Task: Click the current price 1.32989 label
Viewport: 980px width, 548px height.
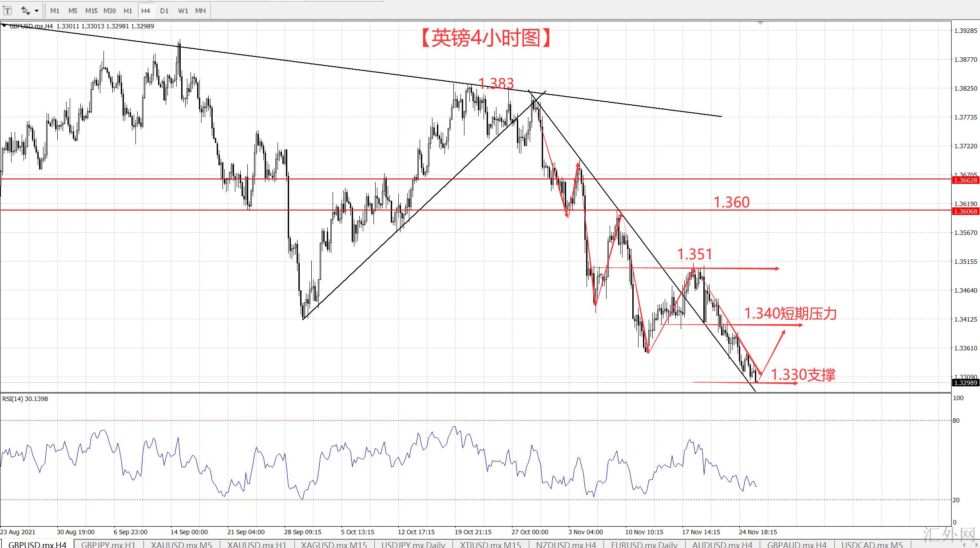Action: click(965, 383)
